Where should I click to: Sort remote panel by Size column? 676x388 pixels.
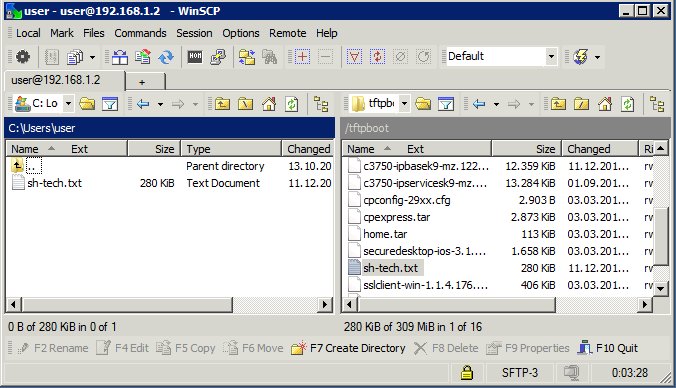(x=526, y=149)
